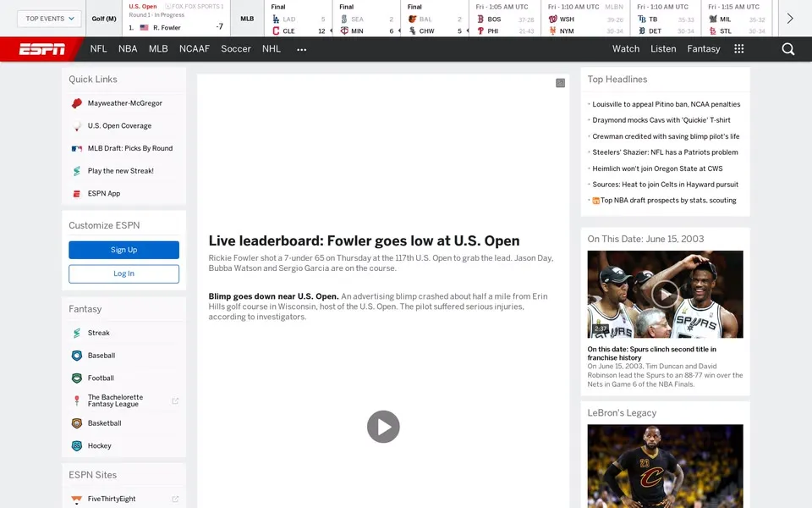The image size is (812, 508).
Task: Open Live leaderboard Fowler goes low headline
Action: (x=364, y=241)
